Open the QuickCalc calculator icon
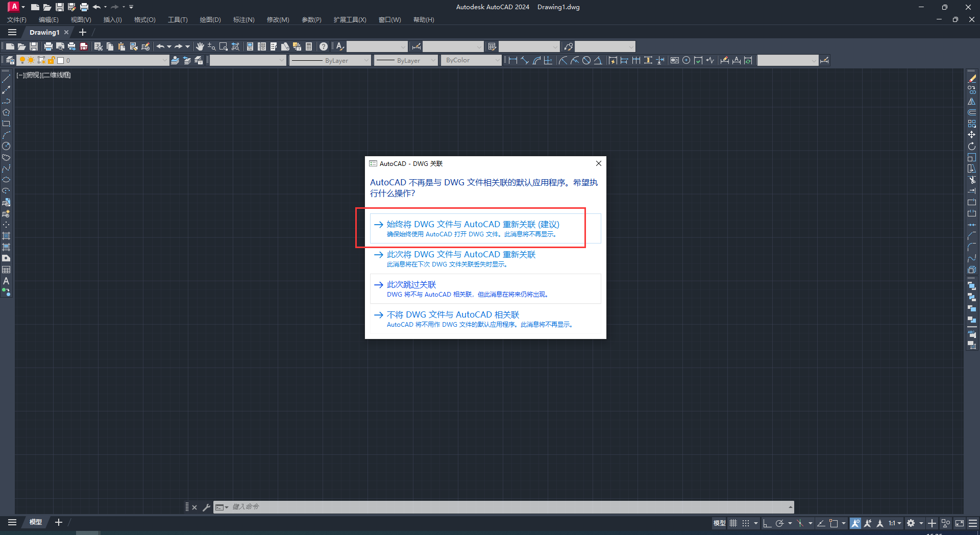This screenshot has height=535, width=980. pyautogui.click(x=309, y=46)
